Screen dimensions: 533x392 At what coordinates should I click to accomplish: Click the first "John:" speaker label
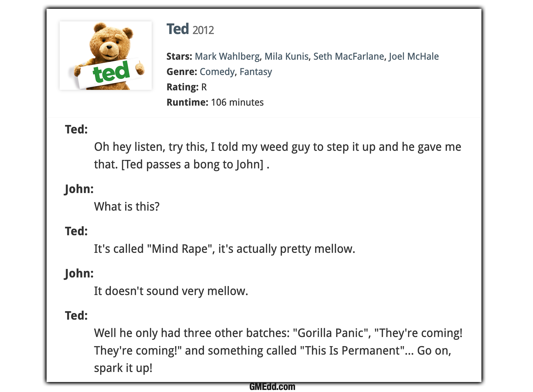[79, 189]
